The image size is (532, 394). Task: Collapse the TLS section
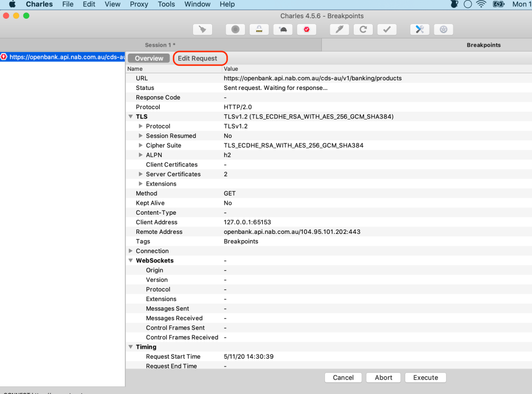pos(131,117)
